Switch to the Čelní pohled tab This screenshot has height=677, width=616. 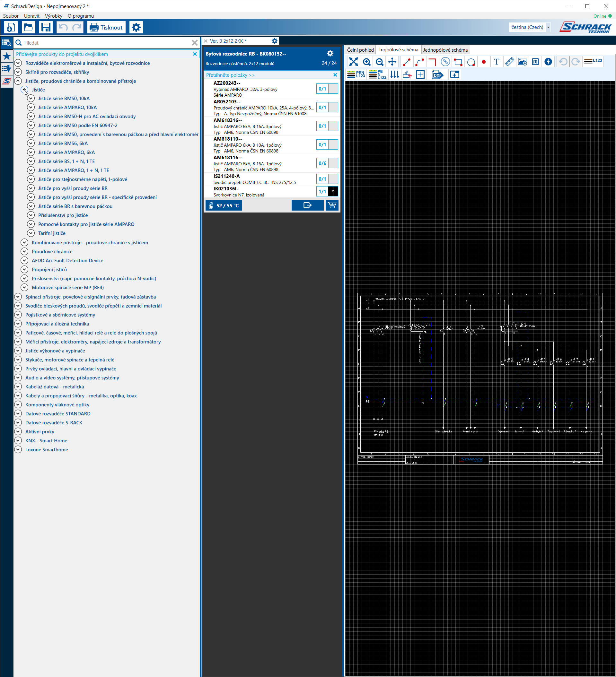[x=360, y=50]
